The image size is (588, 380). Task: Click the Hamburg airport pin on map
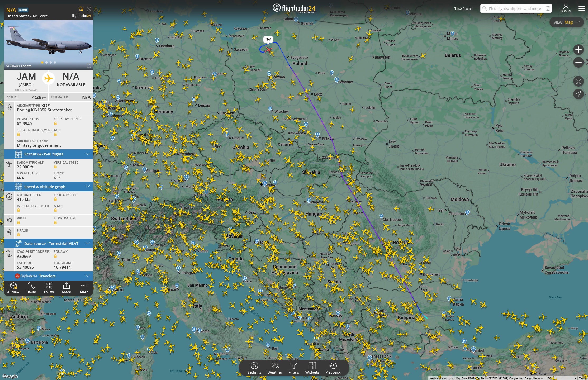coord(157,40)
